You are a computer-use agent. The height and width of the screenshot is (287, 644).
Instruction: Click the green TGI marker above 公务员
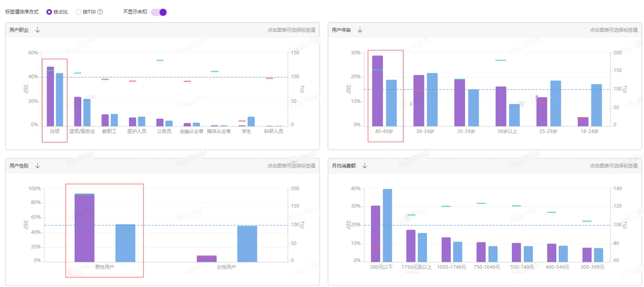click(160, 60)
